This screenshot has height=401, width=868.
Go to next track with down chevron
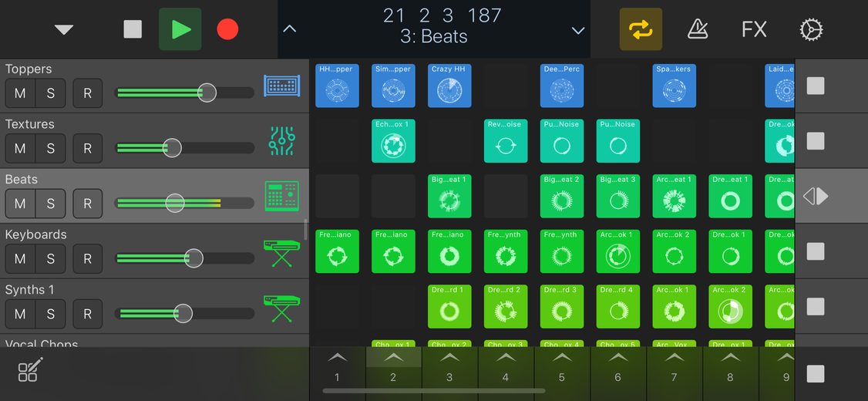[x=578, y=30]
